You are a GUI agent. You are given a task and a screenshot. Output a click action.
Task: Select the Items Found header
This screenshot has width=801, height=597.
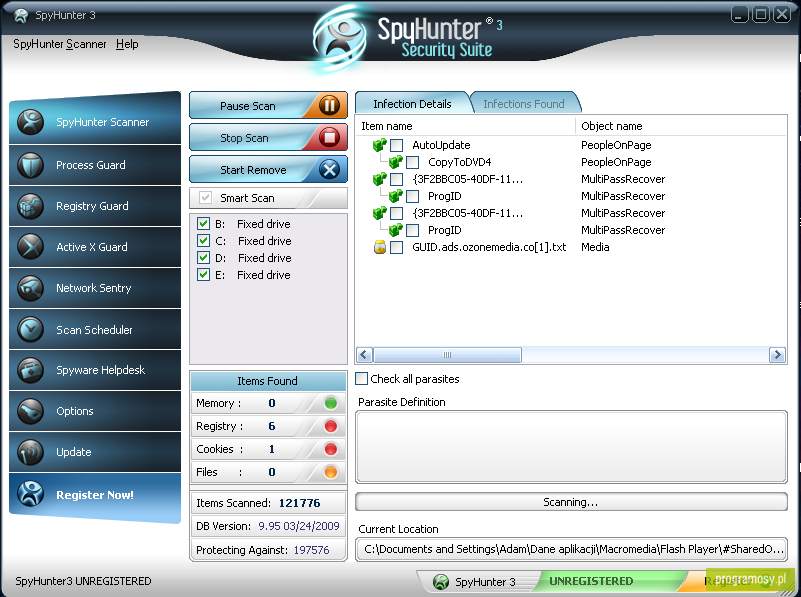point(268,381)
